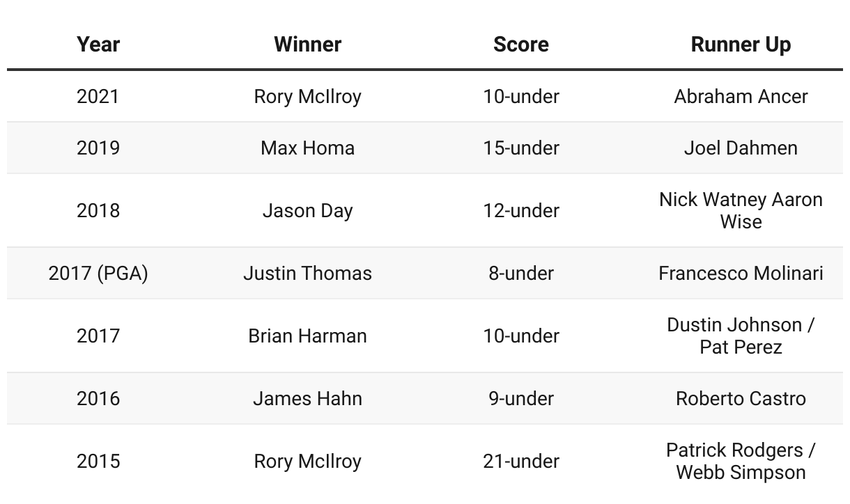Click Justin Thomas in the Winner column
Screen dimensions: 850x504
(x=307, y=273)
